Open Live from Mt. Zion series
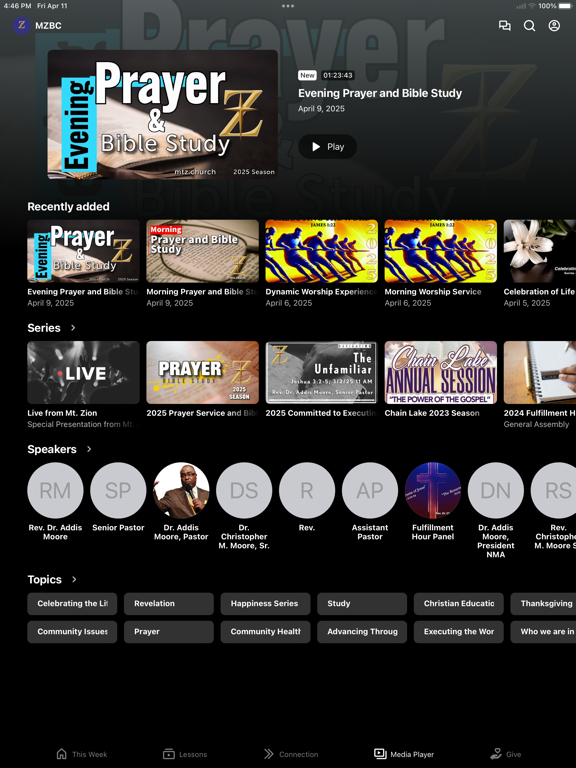 (x=83, y=373)
